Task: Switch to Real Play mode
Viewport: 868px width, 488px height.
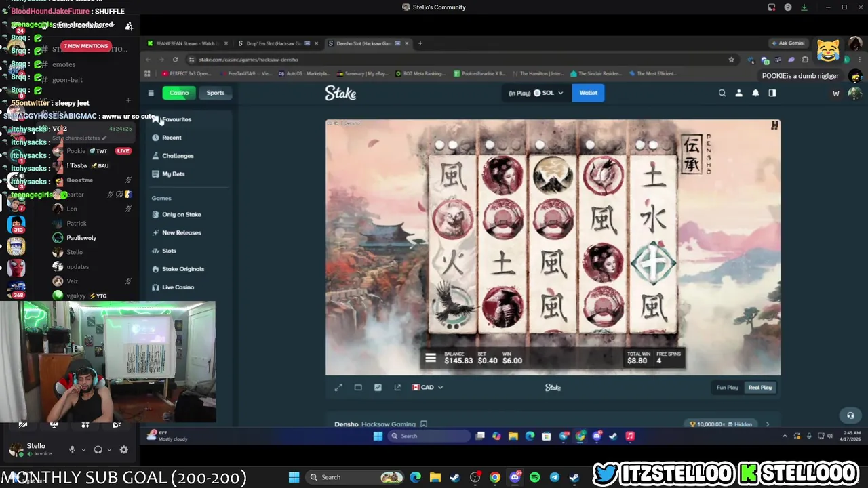Action: (x=759, y=387)
